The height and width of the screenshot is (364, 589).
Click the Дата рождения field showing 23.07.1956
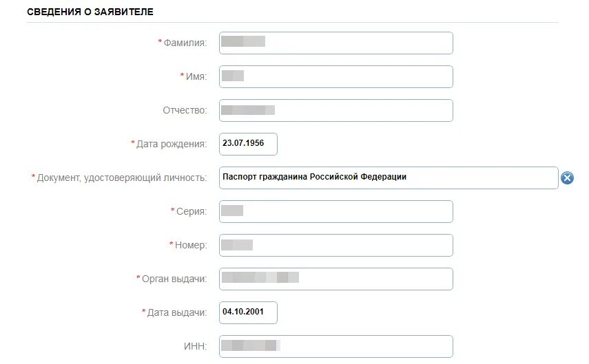tap(248, 144)
